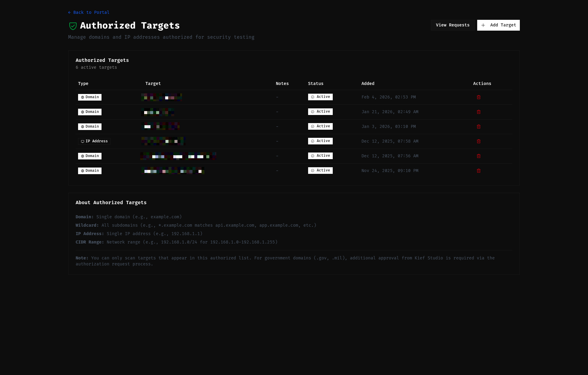Viewport: 588px width, 375px height.
Task: Delete the target added Jan 3, 2026
Action: pos(479,127)
